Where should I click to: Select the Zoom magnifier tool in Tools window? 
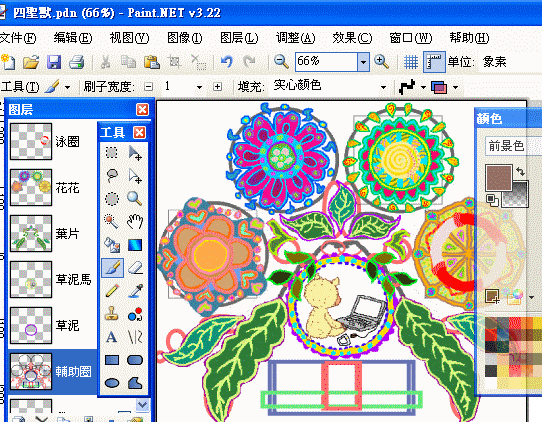[134, 198]
